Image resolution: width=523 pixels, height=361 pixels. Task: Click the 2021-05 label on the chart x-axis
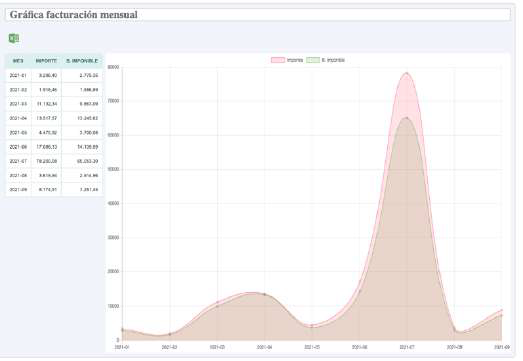click(x=312, y=347)
